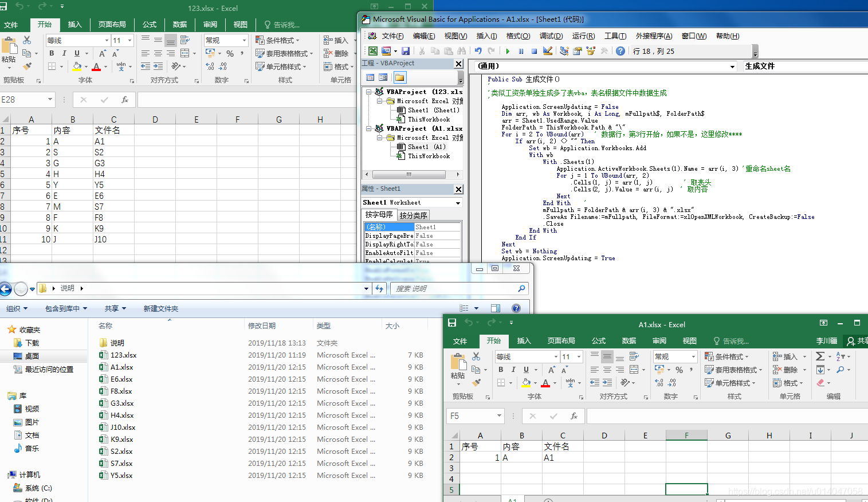Click the Find binoculars icon in the VBA toolbar

pyautogui.click(x=462, y=51)
